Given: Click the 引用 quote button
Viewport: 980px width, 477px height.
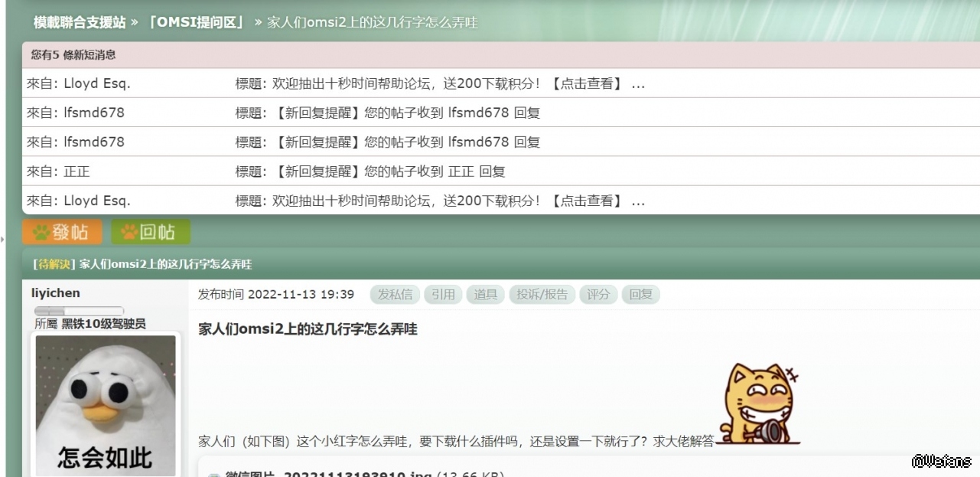Looking at the screenshot, I should coord(443,295).
